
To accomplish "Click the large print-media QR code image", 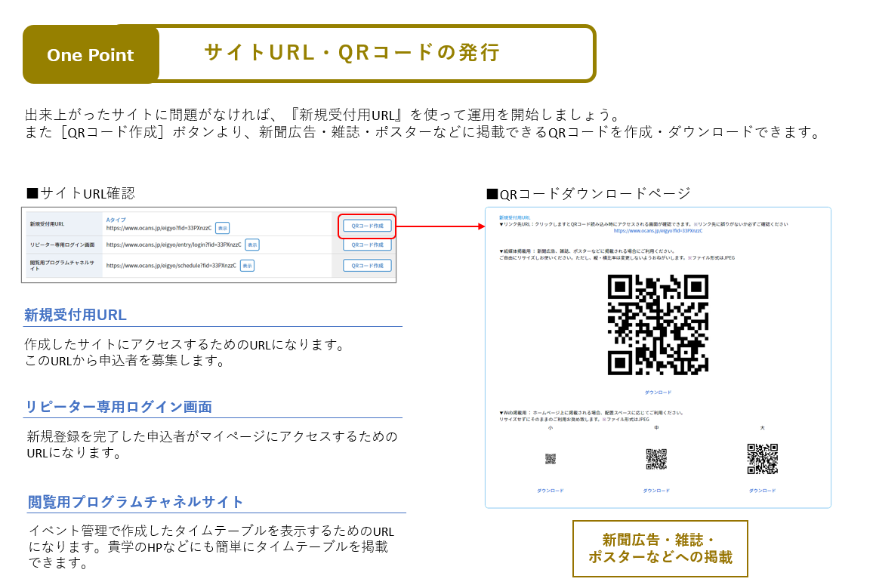I will tap(658, 325).
